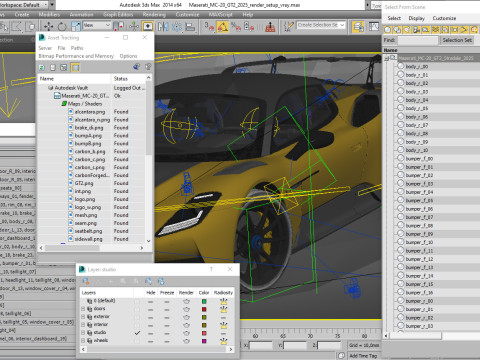Click the Status column header in Asset Tracking
Viewport: 480px width, 360px height.
128,79
